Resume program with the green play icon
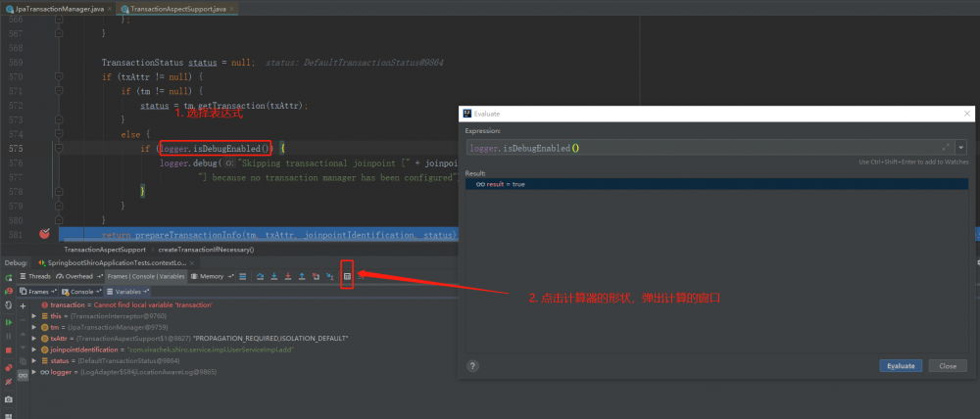This screenshot has height=419, width=980. click(9, 321)
